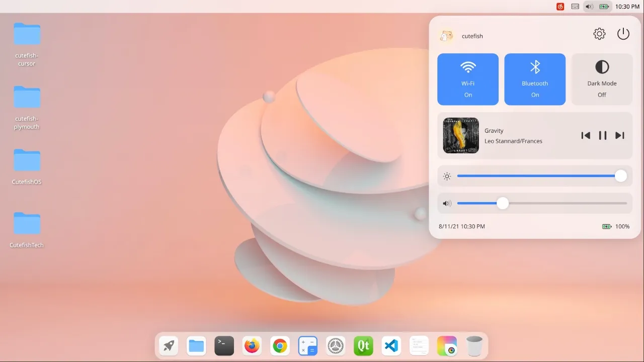Click the power button in the control center

point(623,34)
